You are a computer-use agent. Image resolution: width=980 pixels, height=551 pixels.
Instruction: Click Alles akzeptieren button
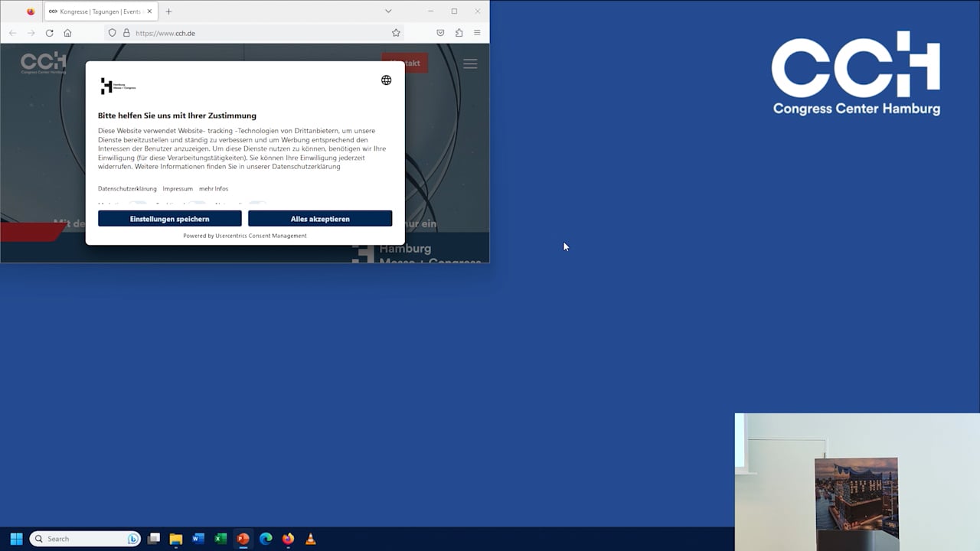[x=320, y=219]
